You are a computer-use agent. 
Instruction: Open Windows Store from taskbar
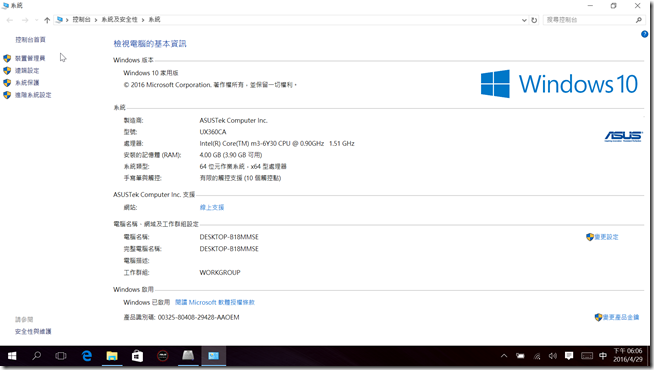click(137, 356)
